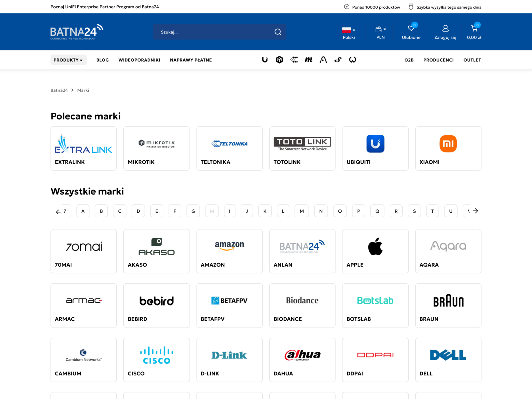Click the Batna24 breadcrumb link

click(59, 90)
